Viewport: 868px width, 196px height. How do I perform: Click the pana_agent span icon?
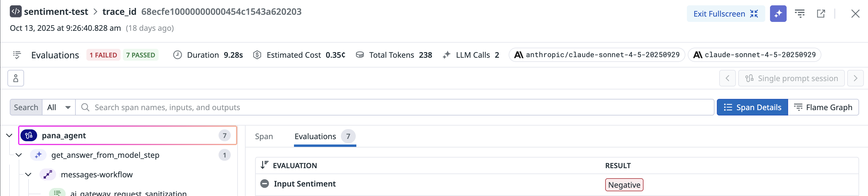tap(29, 136)
